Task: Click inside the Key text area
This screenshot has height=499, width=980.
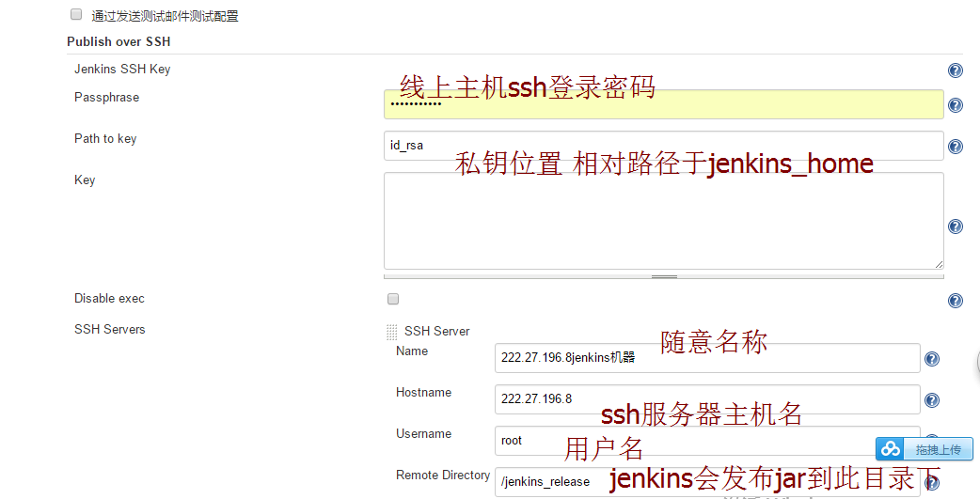Action: point(664,221)
